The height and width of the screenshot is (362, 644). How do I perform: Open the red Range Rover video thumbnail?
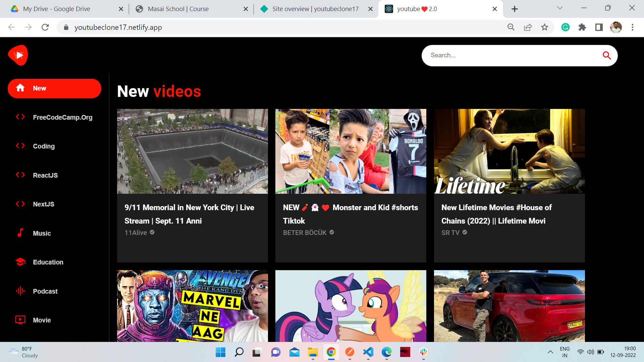[x=509, y=306]
